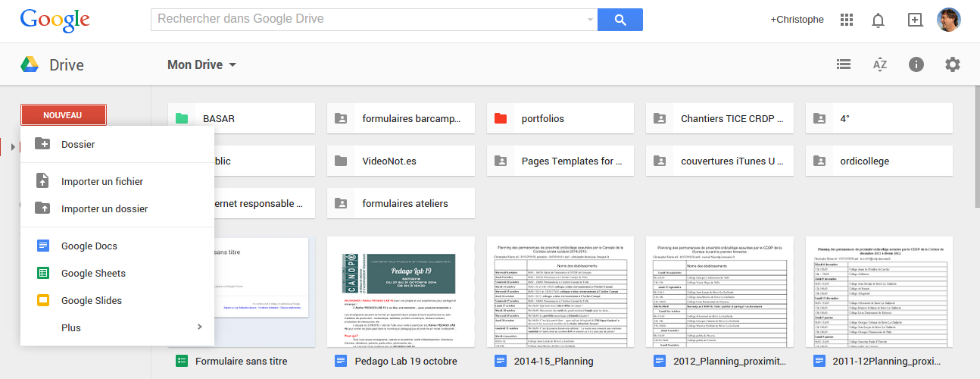Show details with the info icon
Image resolution: width=980 pixels, height=379 pixels.
tap(916, 64)
